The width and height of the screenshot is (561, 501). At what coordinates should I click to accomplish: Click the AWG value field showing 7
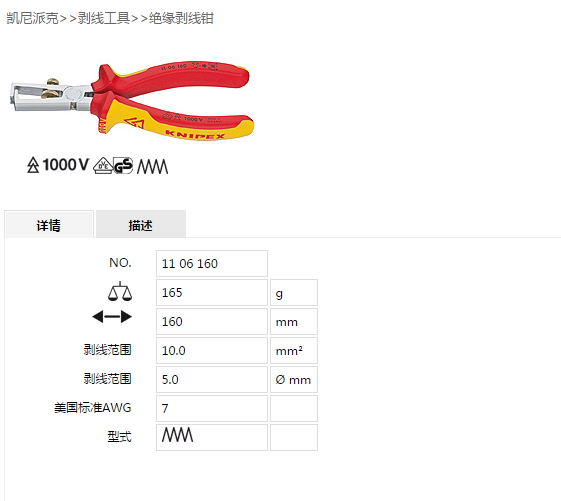pos(212,409)
